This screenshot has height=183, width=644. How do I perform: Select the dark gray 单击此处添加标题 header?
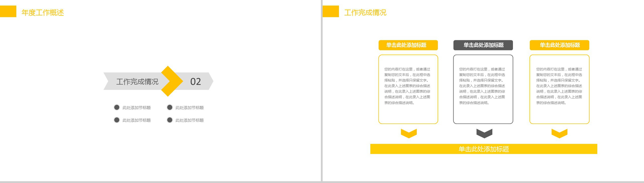click(x=483, y=45)
